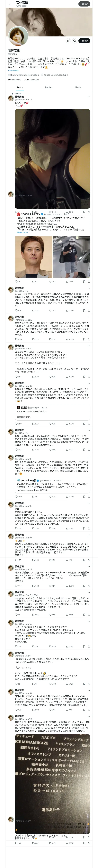98x868 pixels.
Task: Expand the quoted post with Show more
Action: point(22,232)
